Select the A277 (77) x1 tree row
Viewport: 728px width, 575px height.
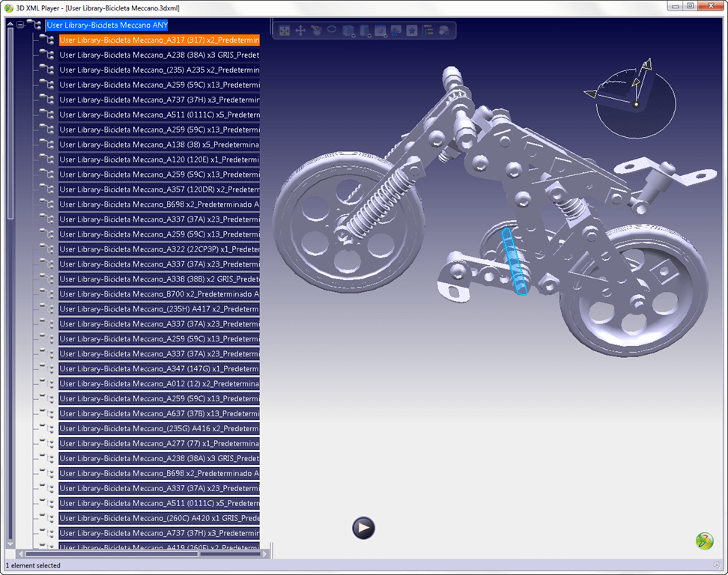pyautogui.click(x=160, y=443)
